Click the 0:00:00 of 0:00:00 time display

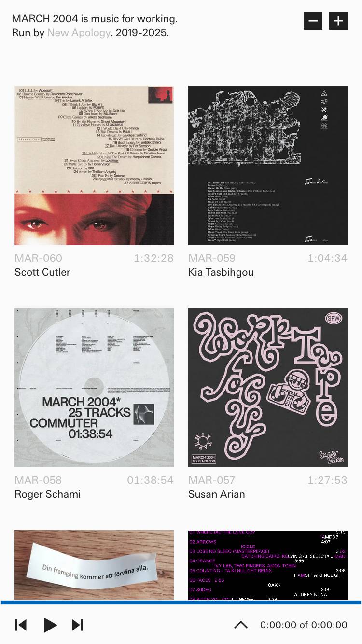(304, 625)
